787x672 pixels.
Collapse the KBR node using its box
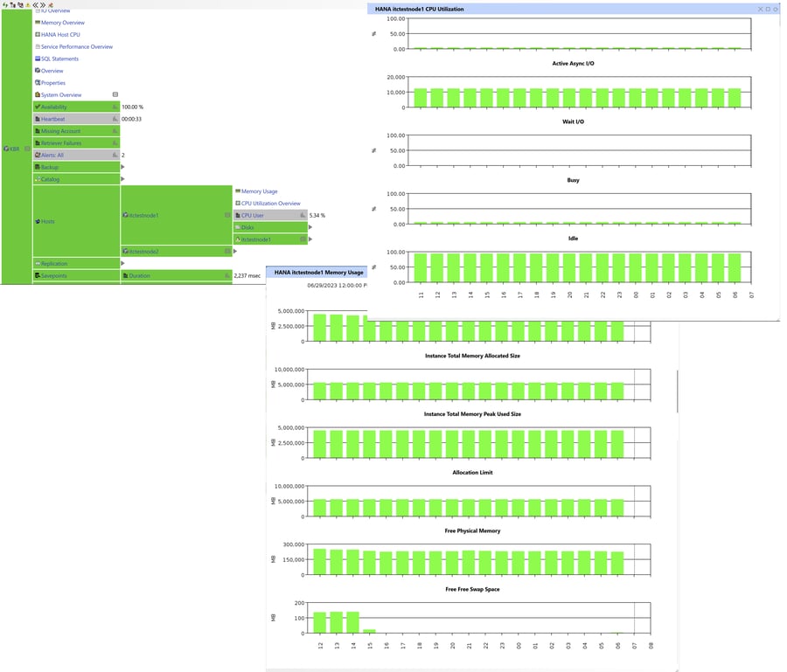click(x=27, y=149)
